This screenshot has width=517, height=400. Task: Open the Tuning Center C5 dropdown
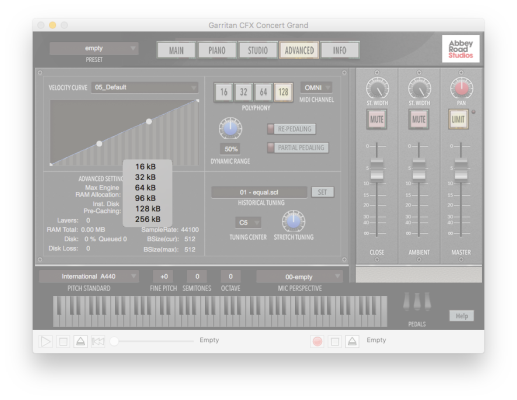(x=248, y=222)
